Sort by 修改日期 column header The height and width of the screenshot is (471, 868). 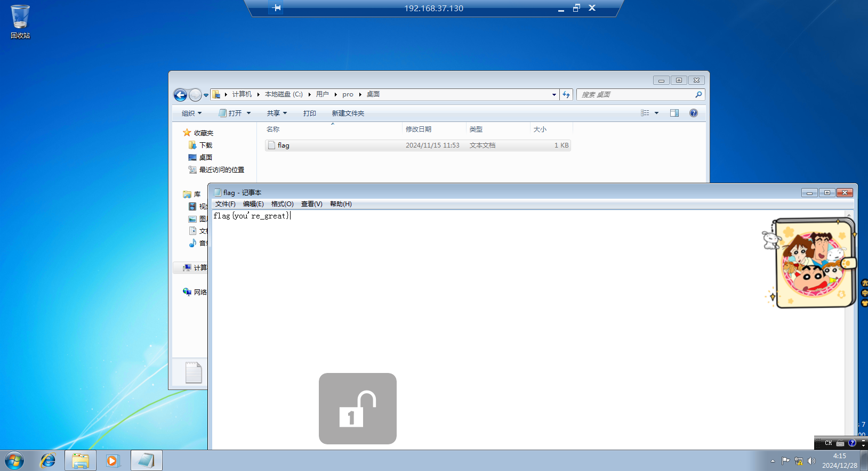(x=434, y=129)
